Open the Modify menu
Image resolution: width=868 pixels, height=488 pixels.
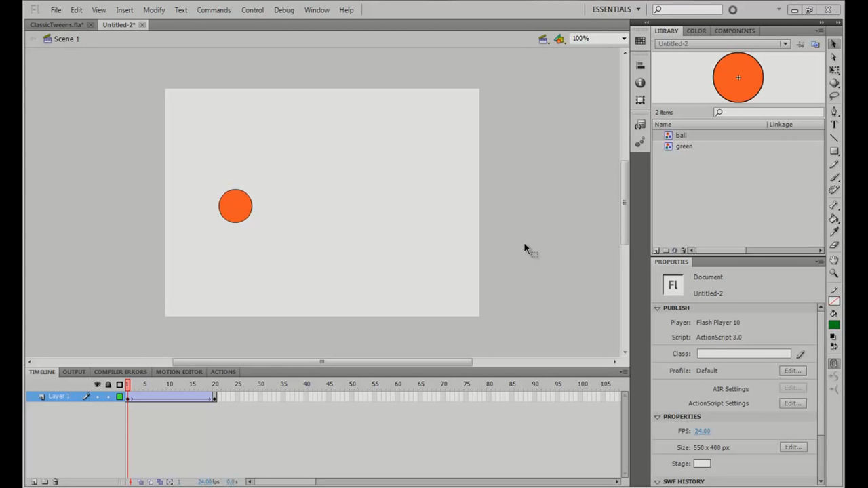tap(154, 10)
